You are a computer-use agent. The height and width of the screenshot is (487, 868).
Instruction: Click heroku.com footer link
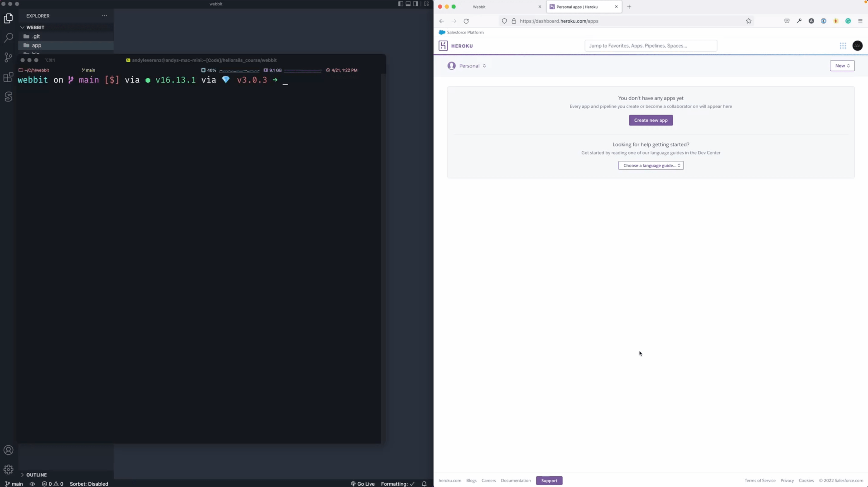pos(449,481)
